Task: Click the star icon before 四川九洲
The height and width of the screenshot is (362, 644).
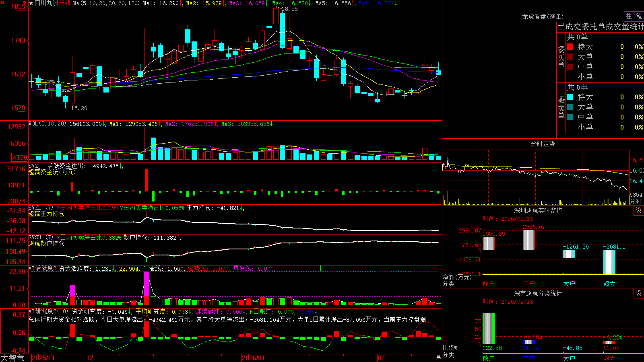Action: [x=31, y=3]
